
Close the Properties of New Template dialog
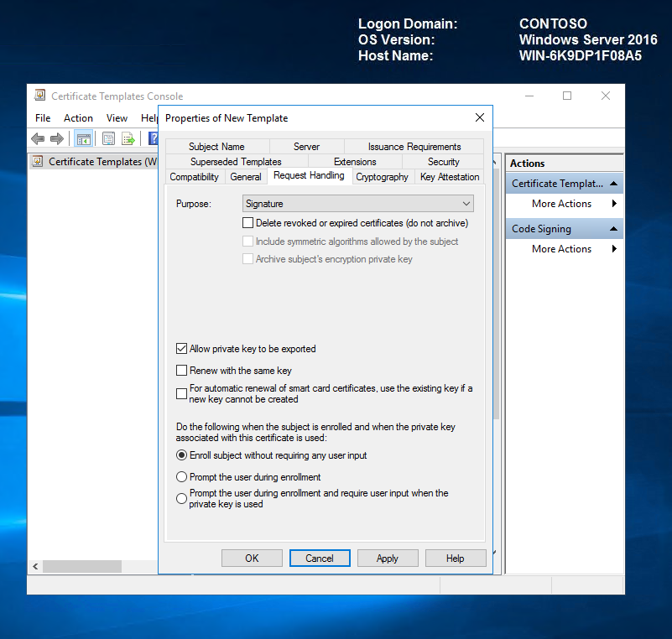click(x=480, y=117)
